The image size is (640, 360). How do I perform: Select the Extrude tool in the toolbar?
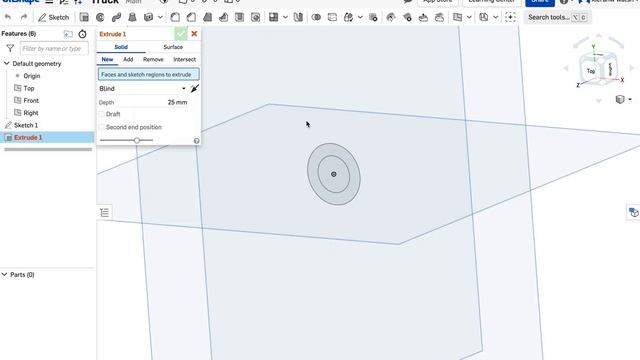pyautogui.click(x=84, y=17)
